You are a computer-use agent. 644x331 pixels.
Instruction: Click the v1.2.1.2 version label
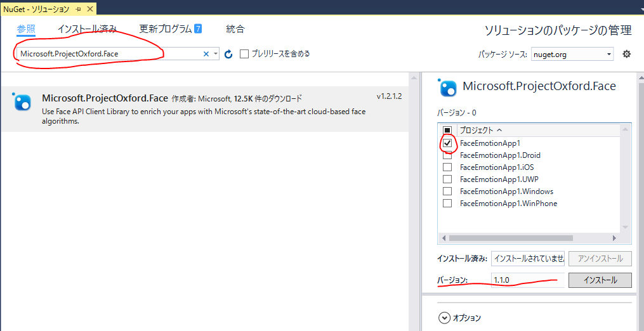pos(389,97)
